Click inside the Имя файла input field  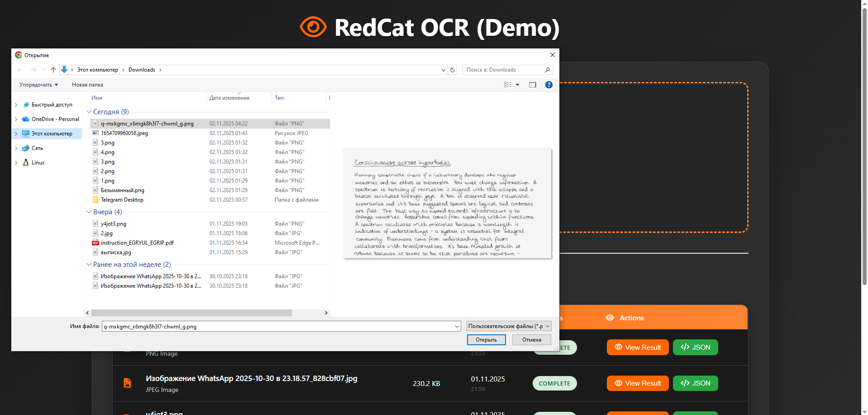[x=272, y=326]
